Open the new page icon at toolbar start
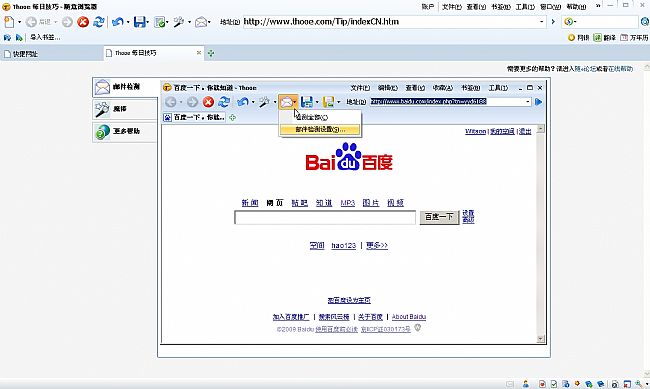The height and width of the screenshot is (389, 650). click(x=9, y=22)
